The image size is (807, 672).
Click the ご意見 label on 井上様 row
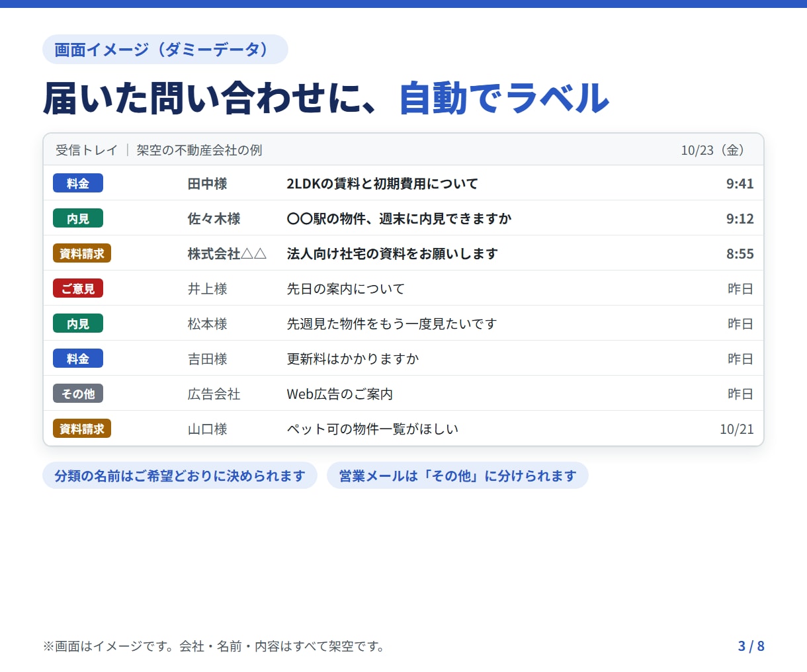coord(78,288)
